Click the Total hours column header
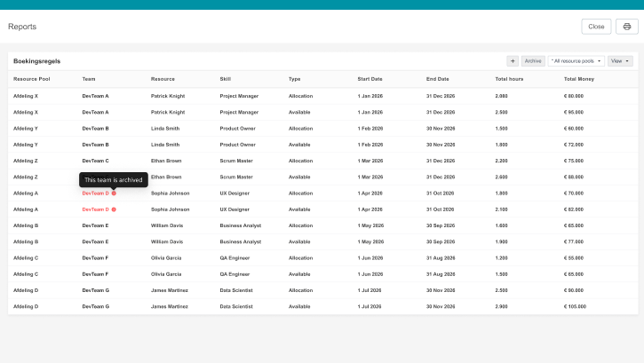 [x=509, y=79]
